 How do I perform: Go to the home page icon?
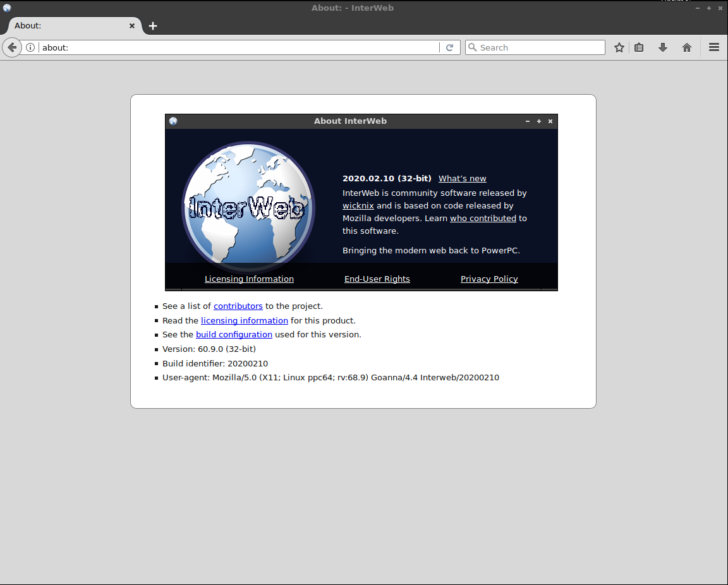pos(687,47)
